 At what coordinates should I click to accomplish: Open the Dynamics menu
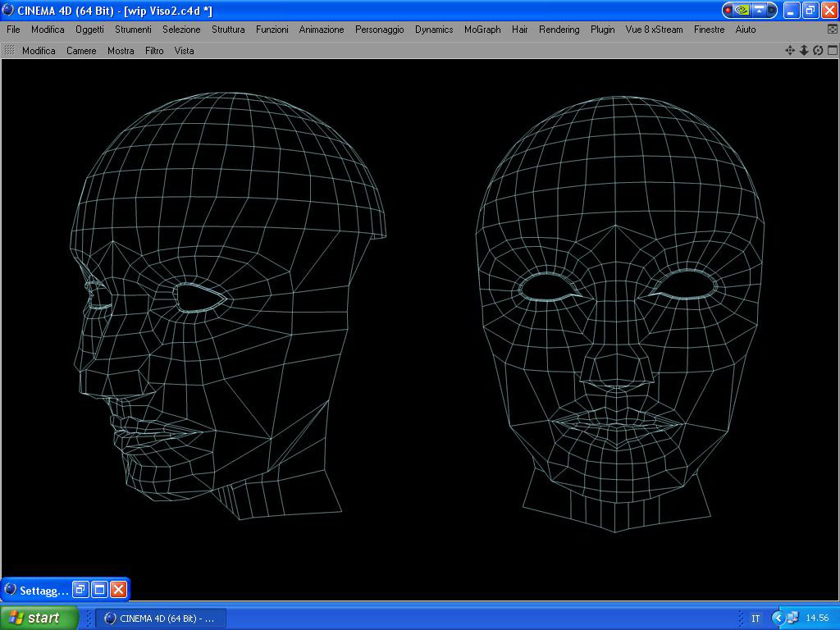coord(434,30)
